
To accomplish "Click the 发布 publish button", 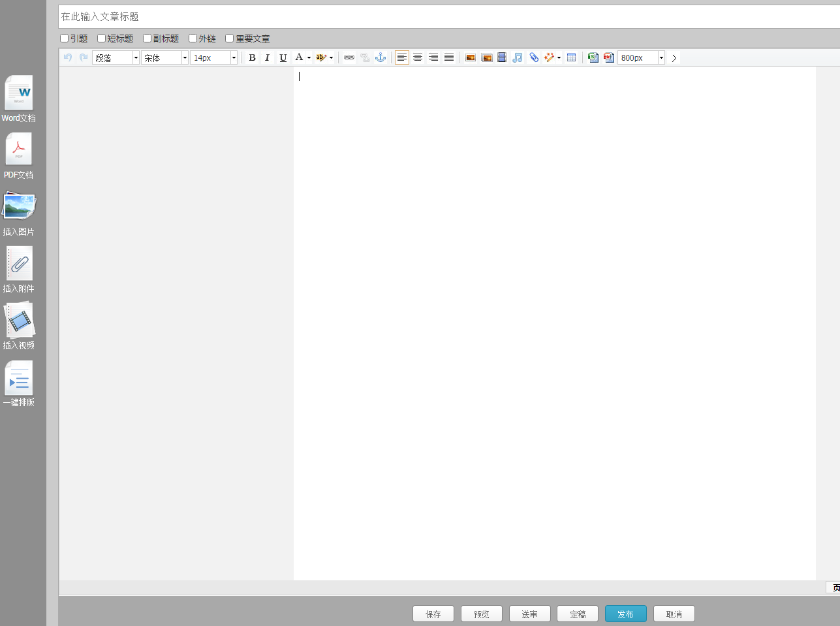I will click(625, 614).
